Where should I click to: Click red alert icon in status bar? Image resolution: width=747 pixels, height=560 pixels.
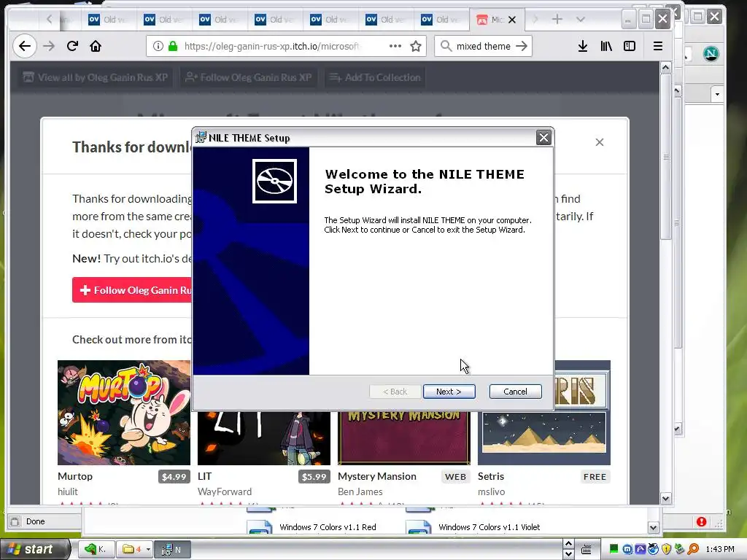(701, 521)
